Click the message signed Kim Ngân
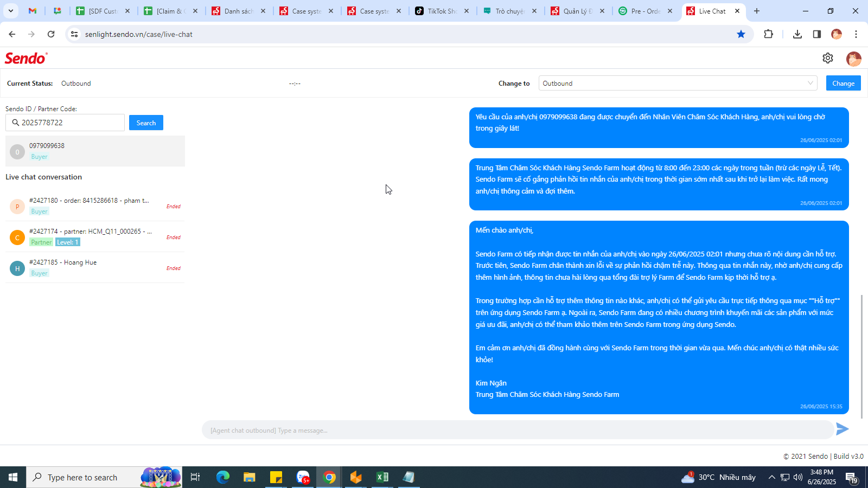 click(659, 317)
